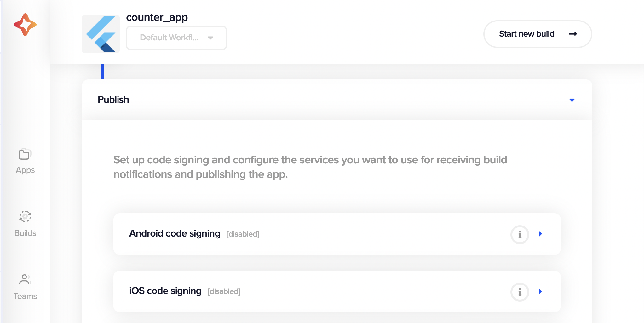Expand iOS code signing arrow
The height and width of the screenshot is (323, 644).
coord(540,291)
